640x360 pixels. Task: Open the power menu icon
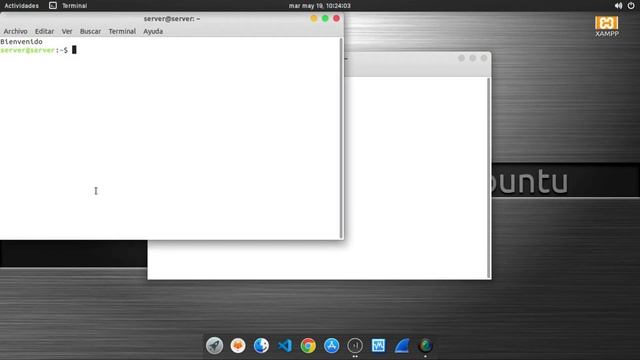(x=631, y=6)
